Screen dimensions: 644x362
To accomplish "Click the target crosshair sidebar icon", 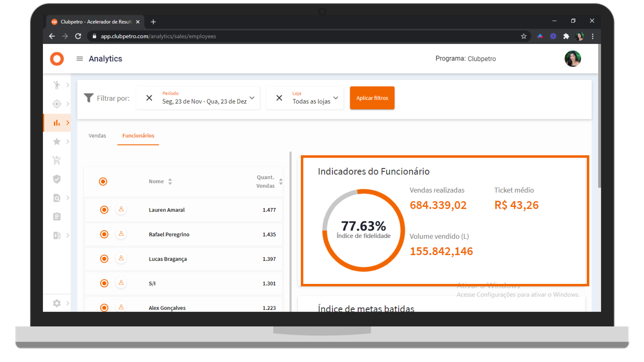I will (57, 104).
